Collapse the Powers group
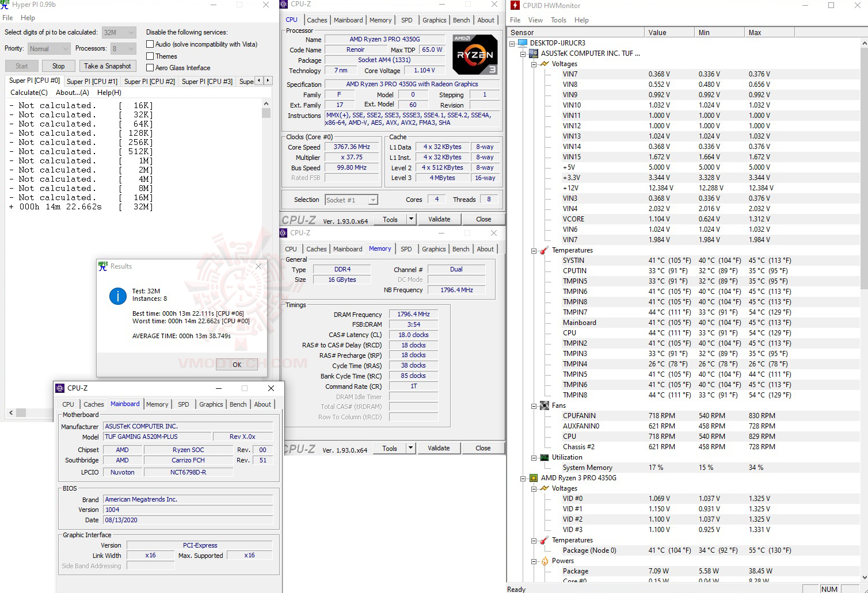Image resolution: width=868 pixels, height=593 pixels. (x=534, y=561)
